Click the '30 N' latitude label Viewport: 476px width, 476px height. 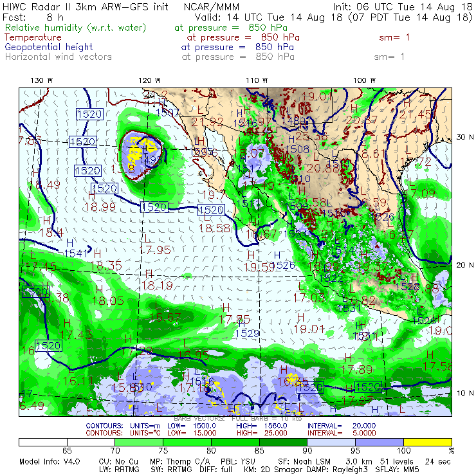465,137
